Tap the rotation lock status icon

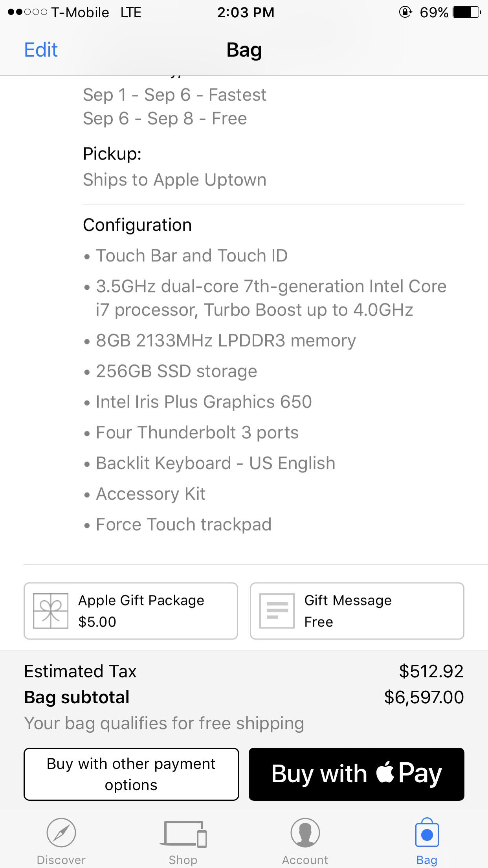pyautogui.click(x=405, y=12)
